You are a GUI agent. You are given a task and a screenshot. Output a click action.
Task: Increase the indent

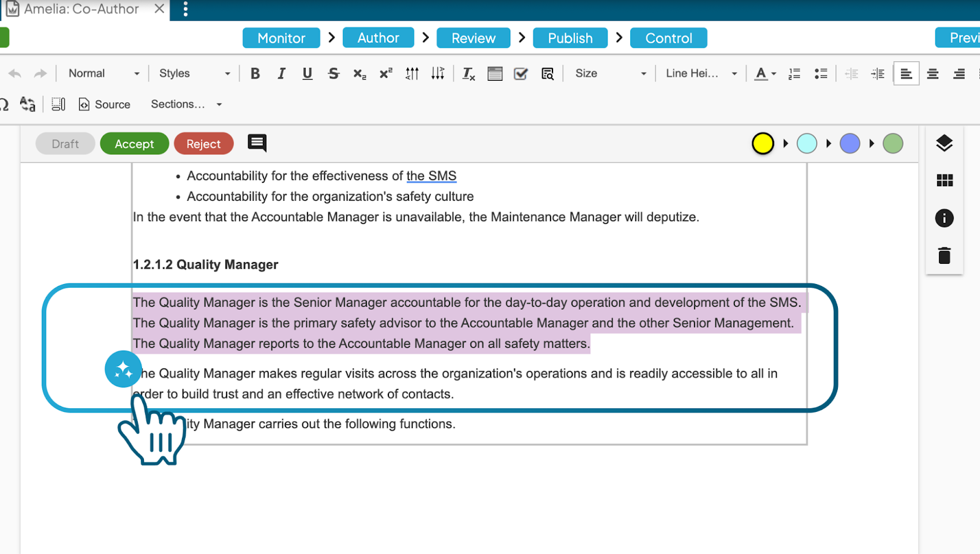(x=878, y=73)
